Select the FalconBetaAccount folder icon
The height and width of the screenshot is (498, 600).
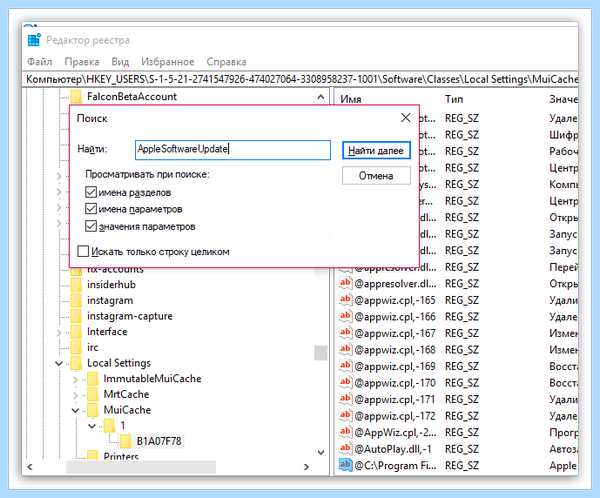[76, 96]
